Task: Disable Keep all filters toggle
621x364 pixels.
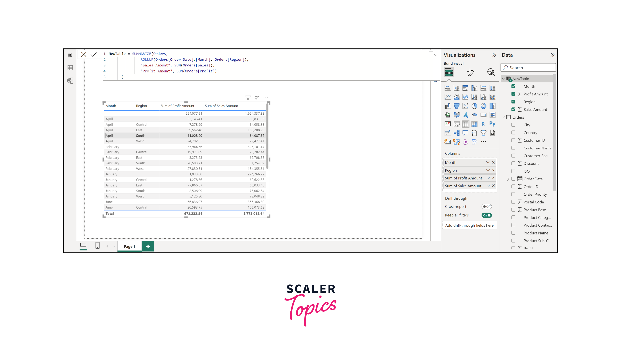Action: 486,215
